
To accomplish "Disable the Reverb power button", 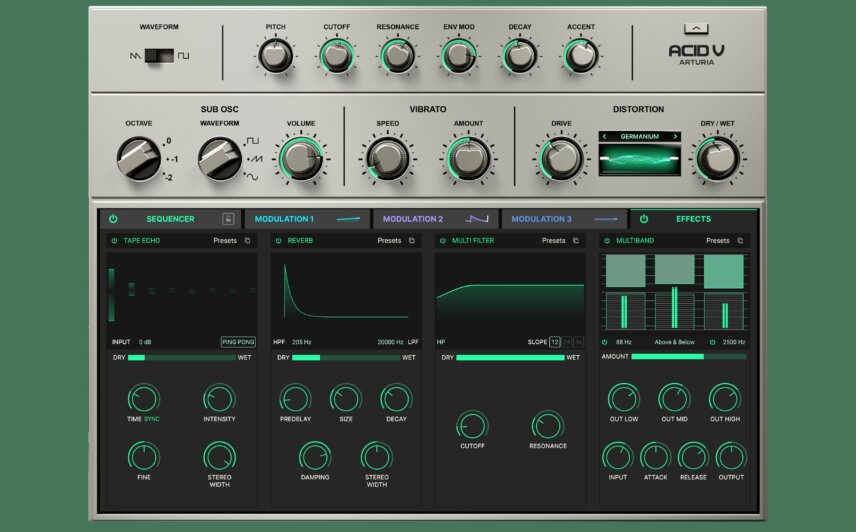I will (x=278, y=241).
